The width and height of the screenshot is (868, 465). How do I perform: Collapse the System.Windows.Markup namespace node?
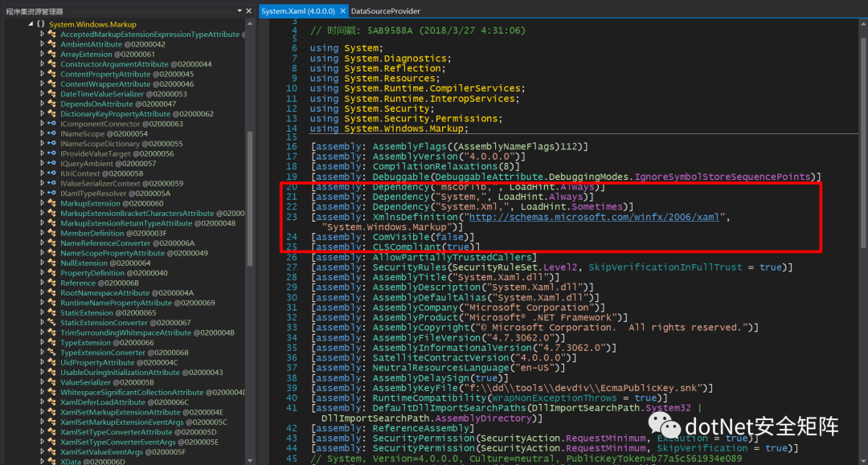pyautogui.click(x=31, y=24)
